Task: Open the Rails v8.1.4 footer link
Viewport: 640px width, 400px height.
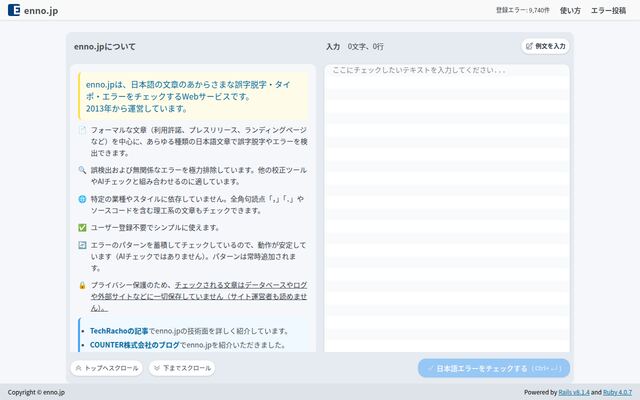Action: pyautogui.click(x=574, y=392)
